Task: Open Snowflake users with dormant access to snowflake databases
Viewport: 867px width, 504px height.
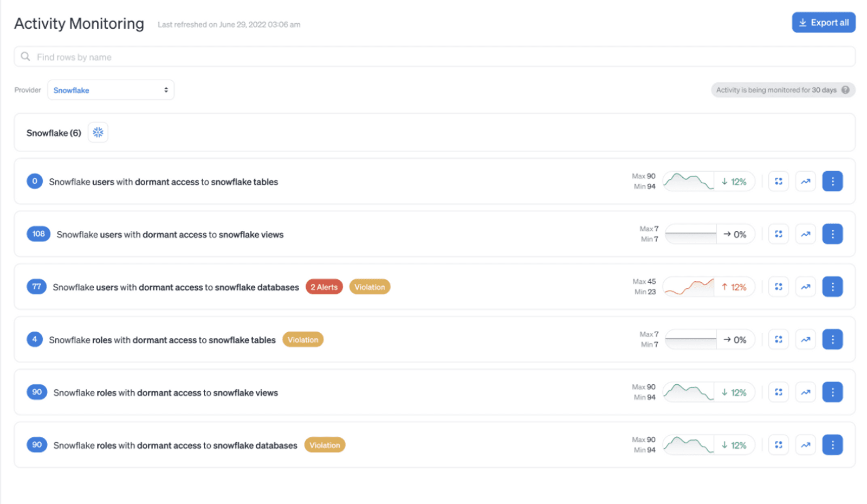Action: click(176, 287)
